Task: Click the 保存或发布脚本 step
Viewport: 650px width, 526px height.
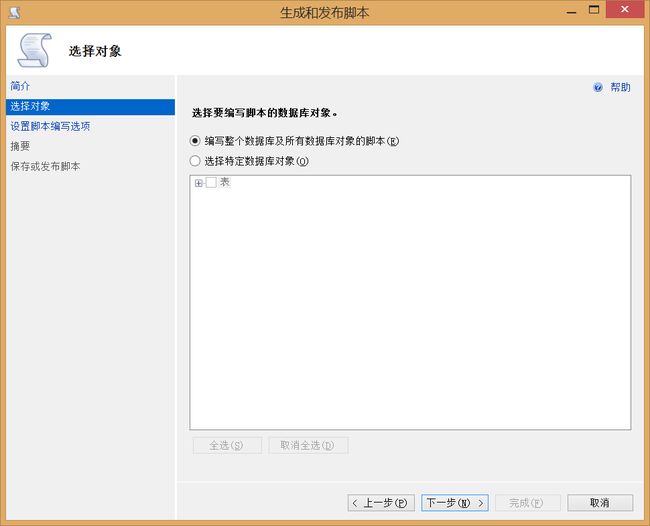Action: click(x=45, y=166)
